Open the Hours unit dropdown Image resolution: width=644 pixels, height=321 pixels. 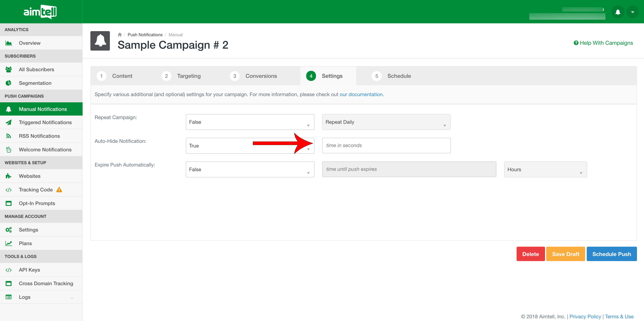pyautogui.click(x=545, y=169)
